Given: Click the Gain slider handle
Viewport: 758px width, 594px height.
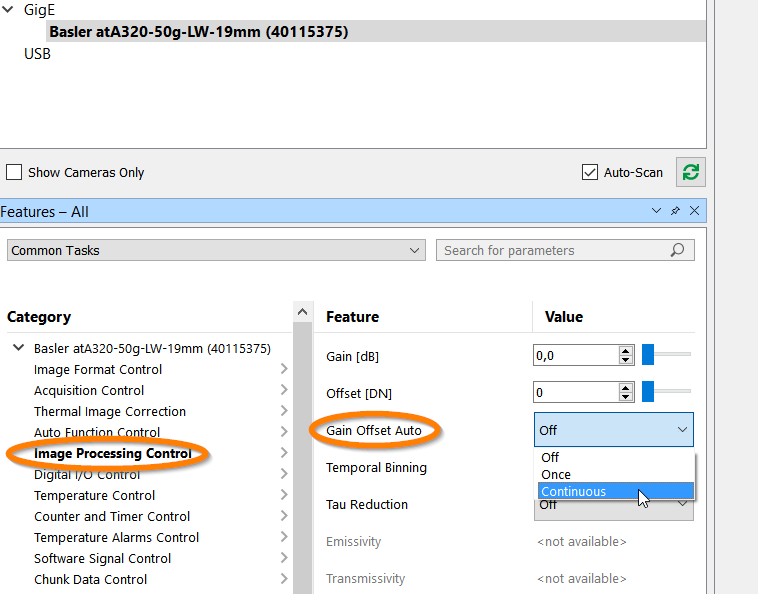Looking at the screenshot, I should (648, 355).
